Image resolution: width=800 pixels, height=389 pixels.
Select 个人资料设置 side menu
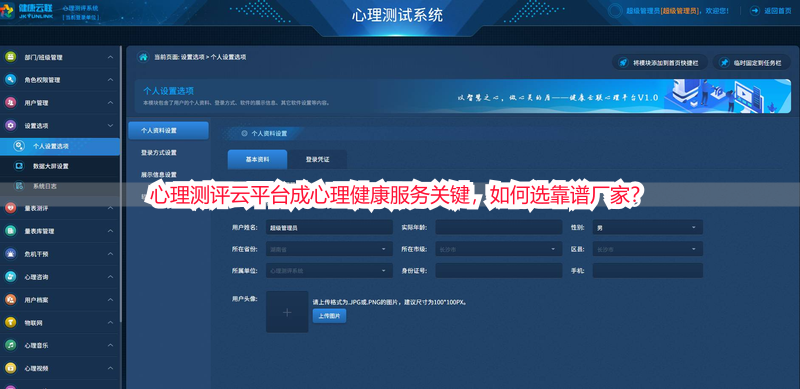tap(168, 131)
